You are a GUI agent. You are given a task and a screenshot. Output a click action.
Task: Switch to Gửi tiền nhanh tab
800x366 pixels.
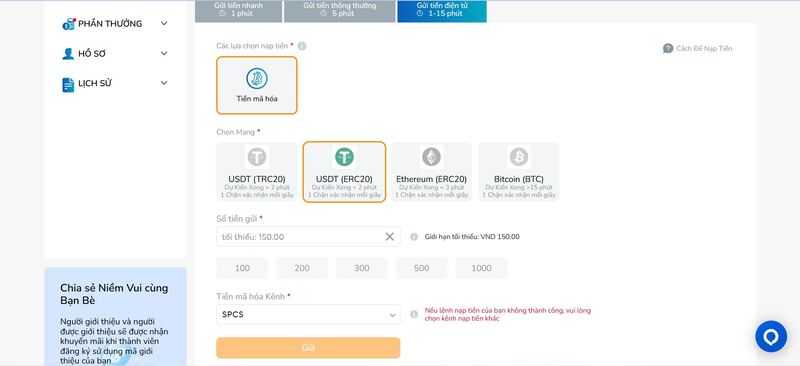tap(238, 11)
